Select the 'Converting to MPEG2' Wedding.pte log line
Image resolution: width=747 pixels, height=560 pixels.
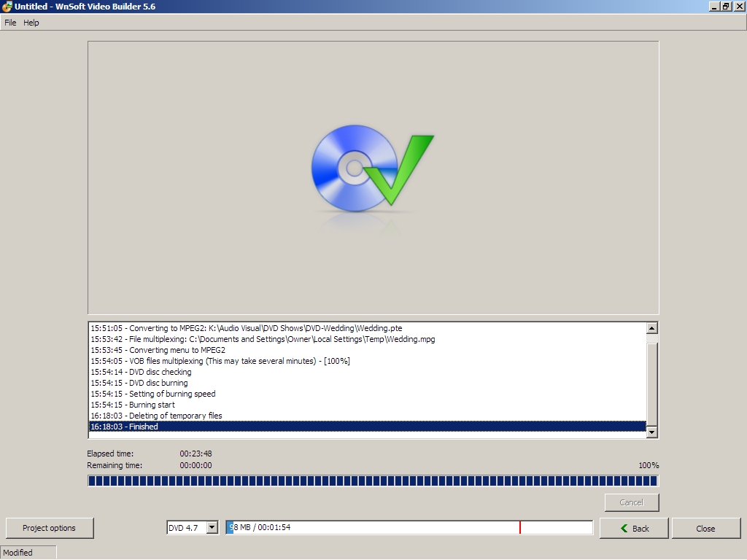(x=368, y=328)
